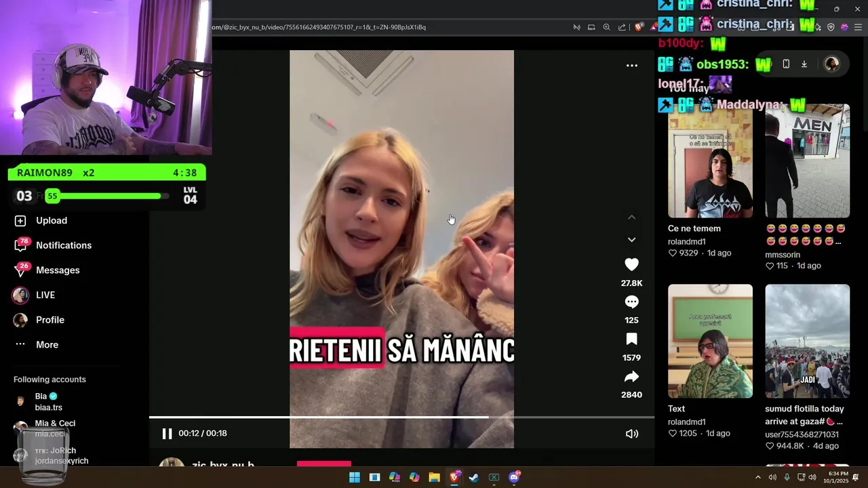Click the share arrow above 2840
This screenshot has width=868, height=488.
[x=631, y=377]
